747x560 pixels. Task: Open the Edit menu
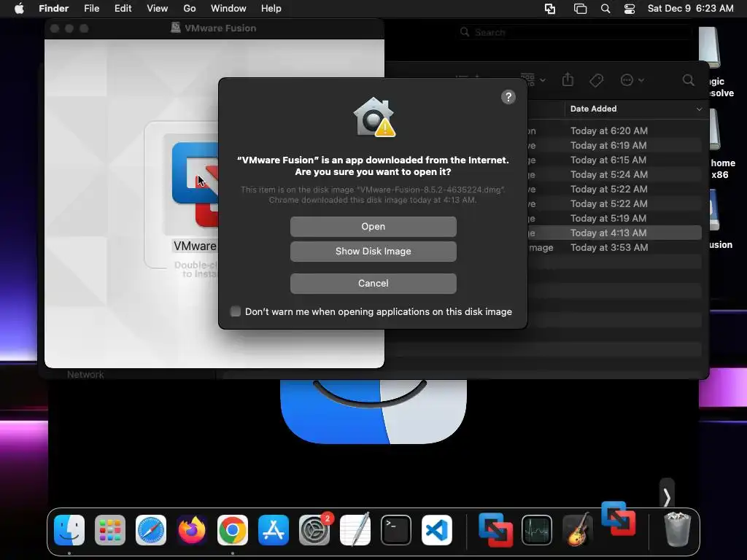click(123, 9)
